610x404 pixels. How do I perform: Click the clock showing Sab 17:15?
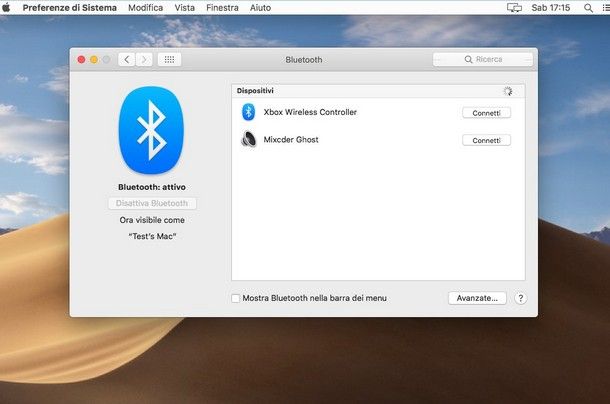pos(550,7)
